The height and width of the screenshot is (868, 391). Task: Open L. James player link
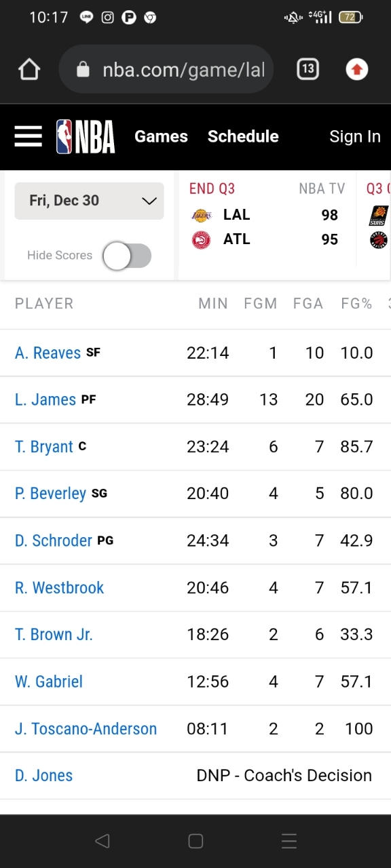click(45, 399)
